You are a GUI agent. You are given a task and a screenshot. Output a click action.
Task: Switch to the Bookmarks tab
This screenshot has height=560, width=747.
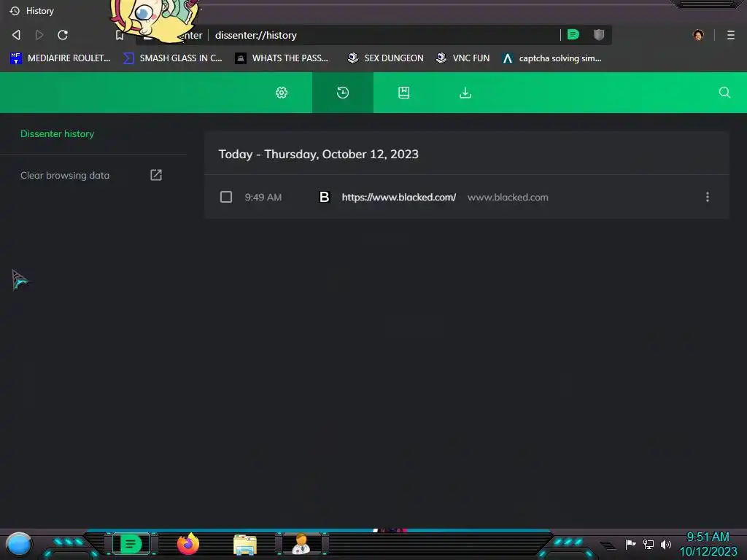click(404, 93)
